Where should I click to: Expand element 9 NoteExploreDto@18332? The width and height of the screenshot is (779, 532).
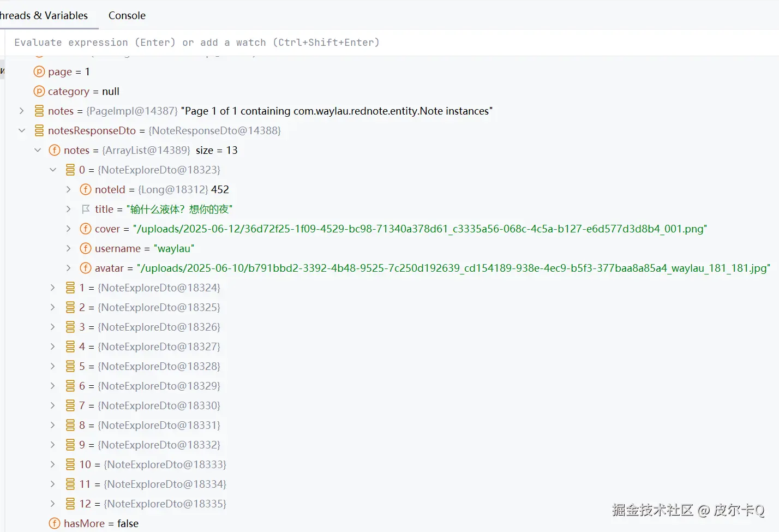click(53, 445)
